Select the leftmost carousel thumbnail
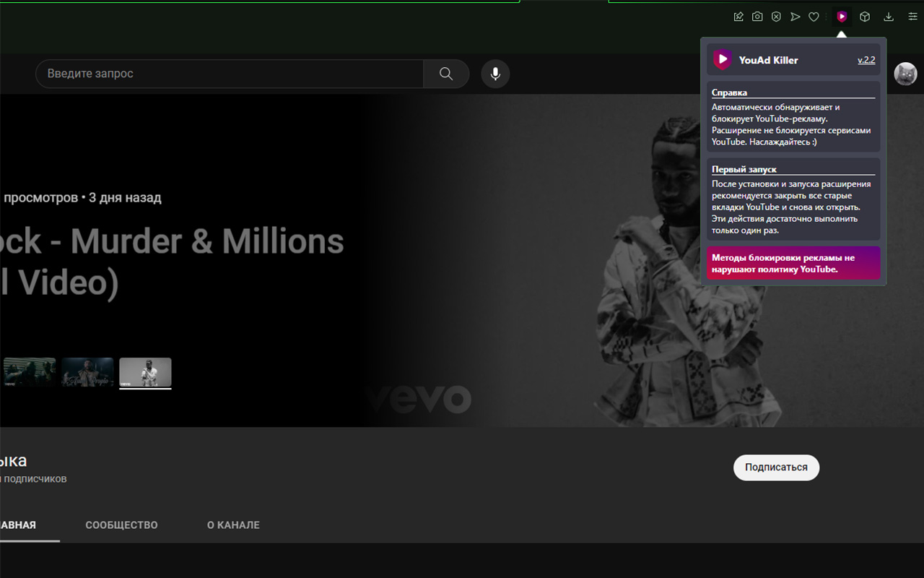Screen dimensions: 924x578 30,372
